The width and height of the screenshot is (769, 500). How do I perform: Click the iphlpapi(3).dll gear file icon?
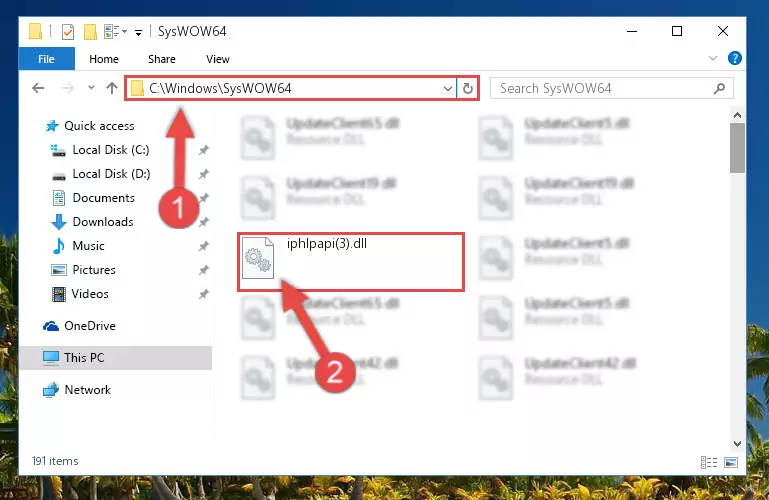258,258
